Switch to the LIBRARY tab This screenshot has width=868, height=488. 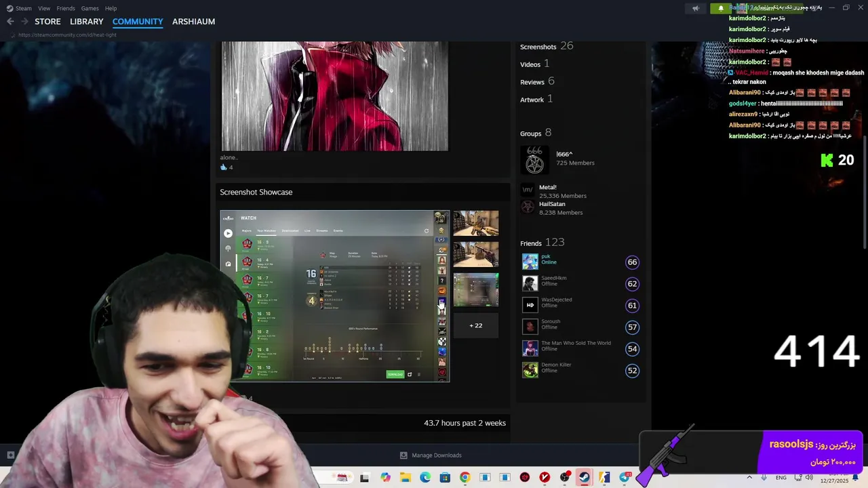87,22
